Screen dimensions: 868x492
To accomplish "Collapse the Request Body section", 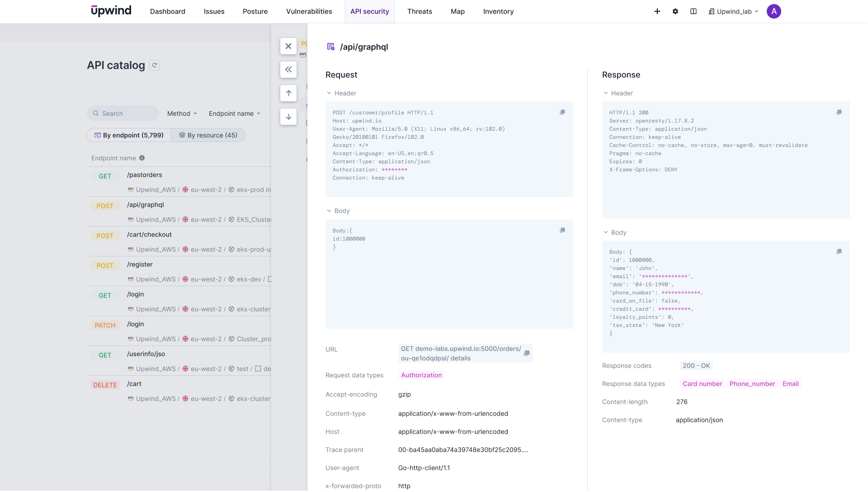I will [x=328, y=210].
